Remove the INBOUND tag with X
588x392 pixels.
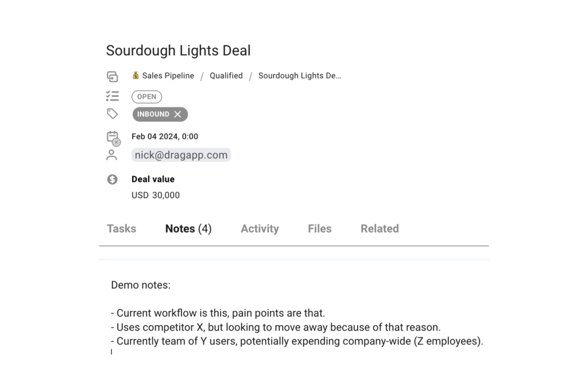[x=178, y=114]
